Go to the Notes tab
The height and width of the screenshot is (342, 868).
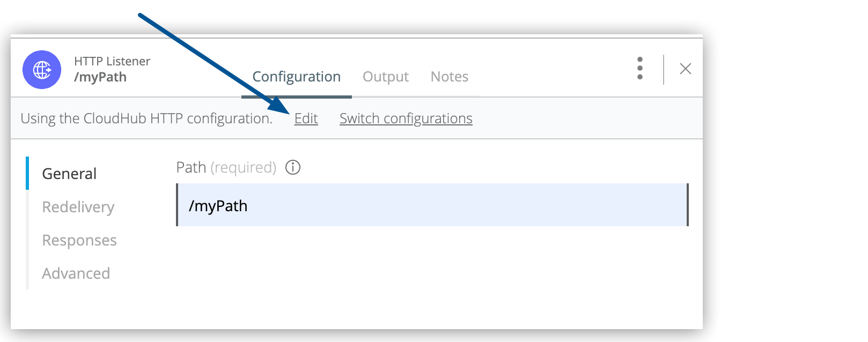(x=449, y=77)
